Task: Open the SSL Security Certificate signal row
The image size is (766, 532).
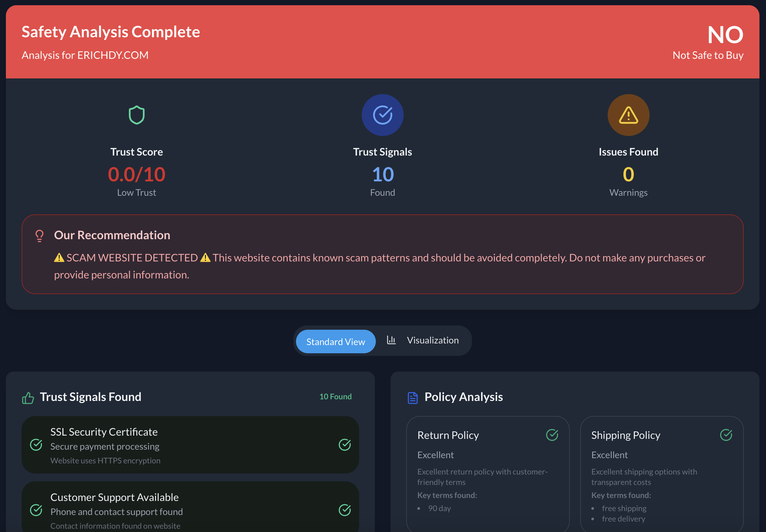Action: 190,445
